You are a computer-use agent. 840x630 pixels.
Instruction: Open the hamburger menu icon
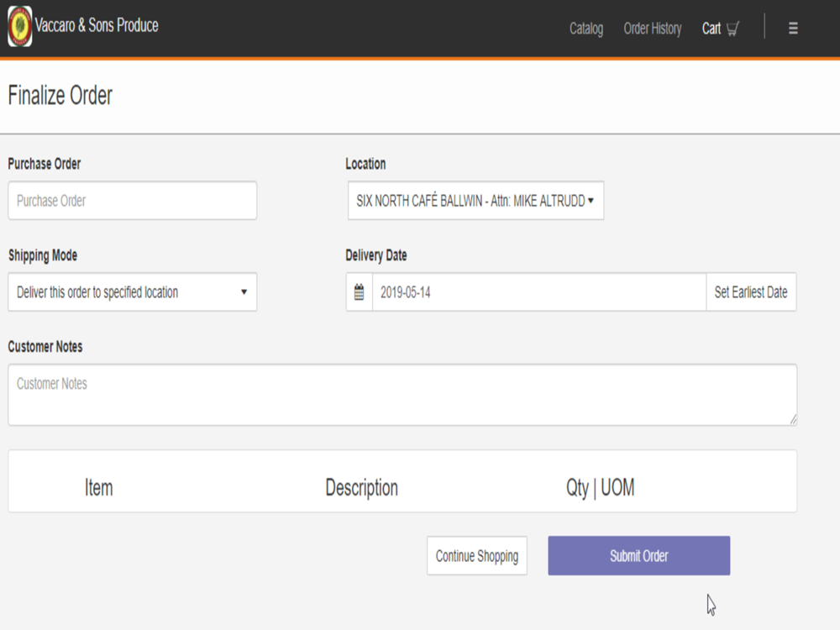click(793, 29)
